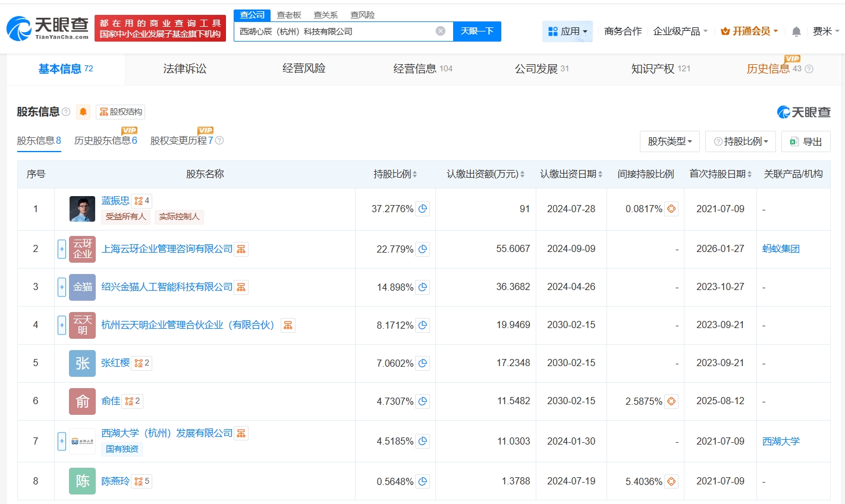Open the 蚂蚁集团 related organization link
Viewport: 845px width, 504px height.
tap(781, 249)
